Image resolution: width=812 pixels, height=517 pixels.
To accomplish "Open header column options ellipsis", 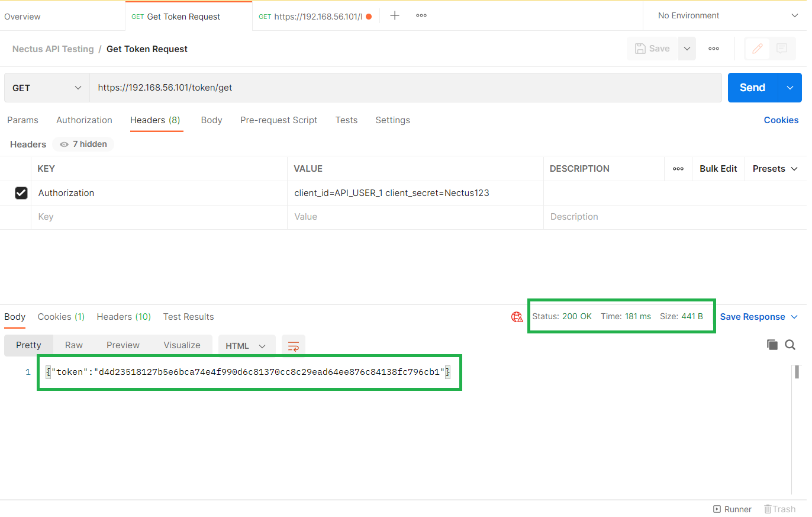I will pos(678,169).
